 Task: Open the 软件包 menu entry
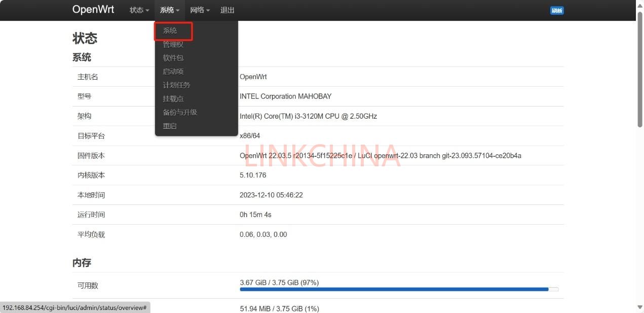tap(173, 58)
